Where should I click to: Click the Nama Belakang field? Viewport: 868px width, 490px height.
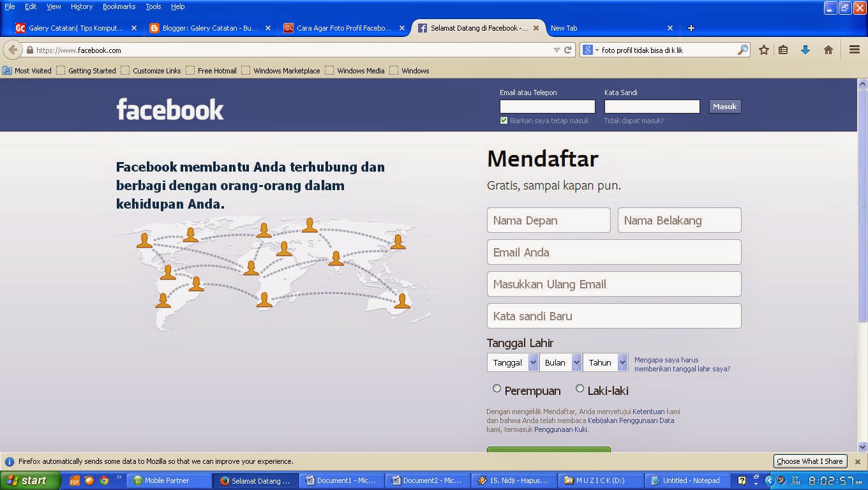680,220
